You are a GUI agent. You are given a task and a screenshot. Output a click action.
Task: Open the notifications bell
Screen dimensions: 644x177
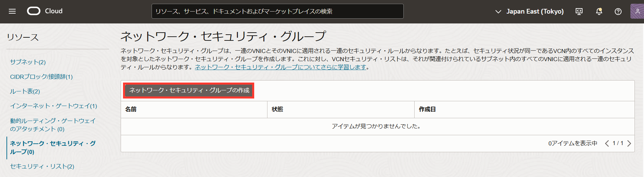(x=599, y=12)
